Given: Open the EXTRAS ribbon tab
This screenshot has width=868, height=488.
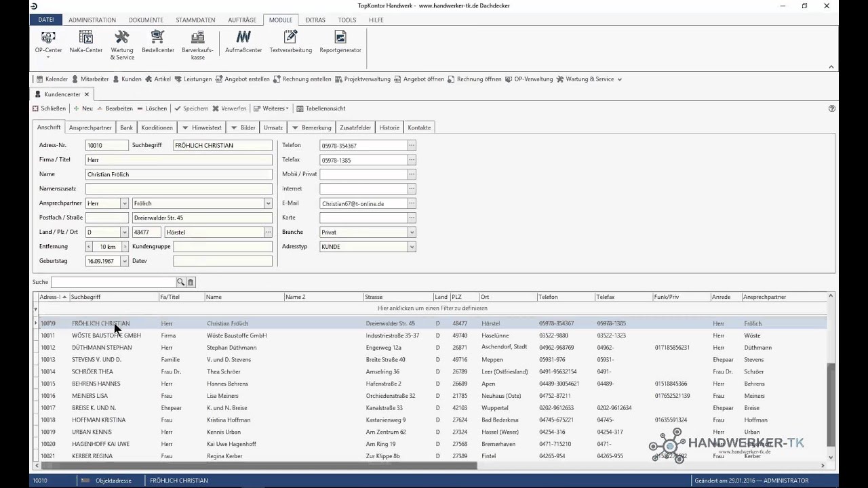Looking at the screenshot, I should (x=315, y=20).
